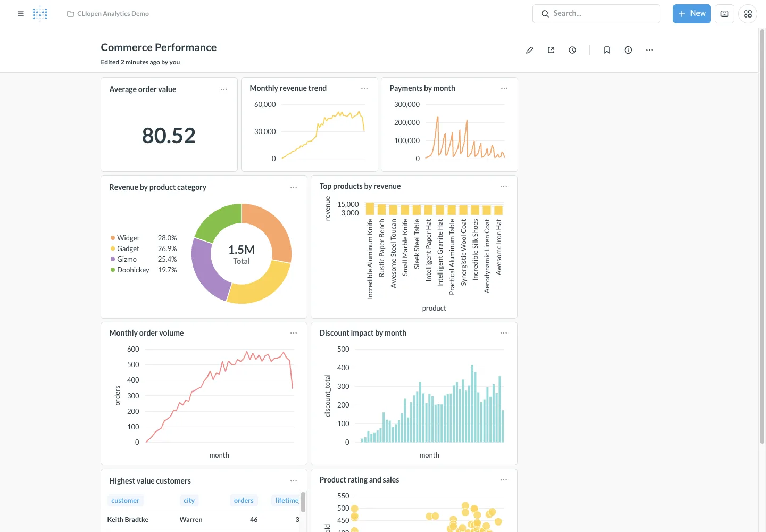Open CLIopen Analytics Demo collection
766x532 pixels.
point(108,14)
